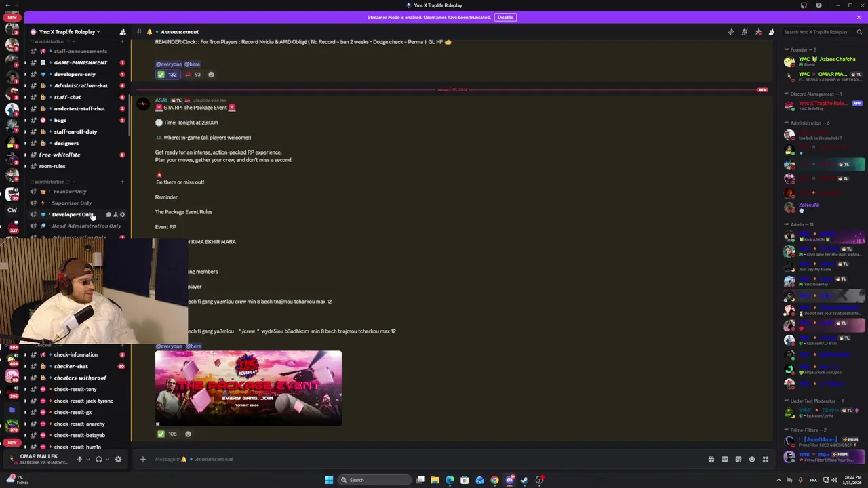Open File Explorer from the taskbar
Screen dimensions: 868x488
(435, 480)
